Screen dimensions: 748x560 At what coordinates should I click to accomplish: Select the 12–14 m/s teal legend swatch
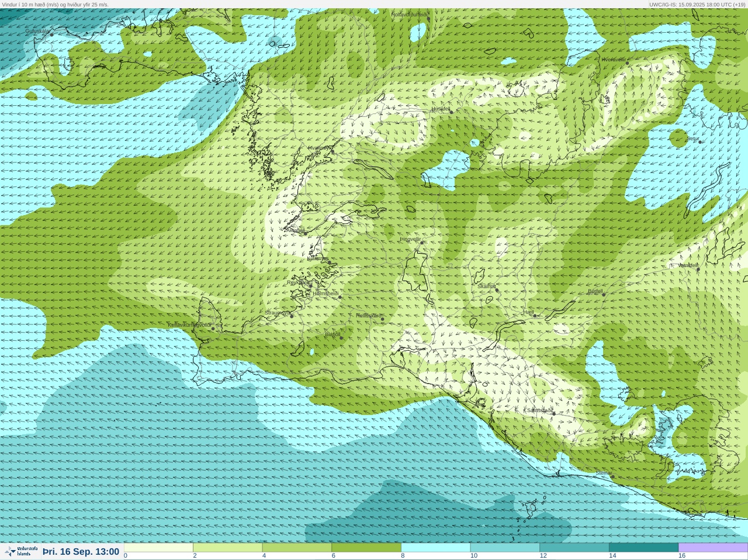tap(574, 548)
